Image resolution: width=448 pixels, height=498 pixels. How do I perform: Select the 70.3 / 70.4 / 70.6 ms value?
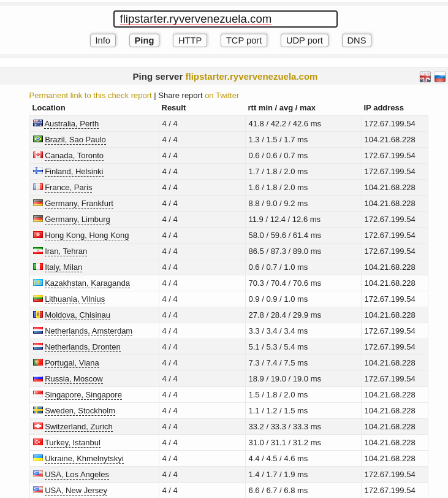(284, 283)
